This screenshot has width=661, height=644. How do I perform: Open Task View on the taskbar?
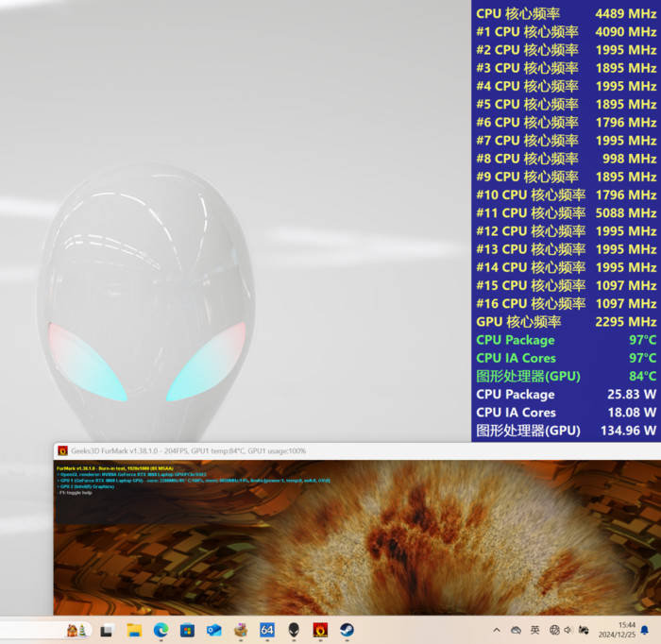tap(107, 630)
